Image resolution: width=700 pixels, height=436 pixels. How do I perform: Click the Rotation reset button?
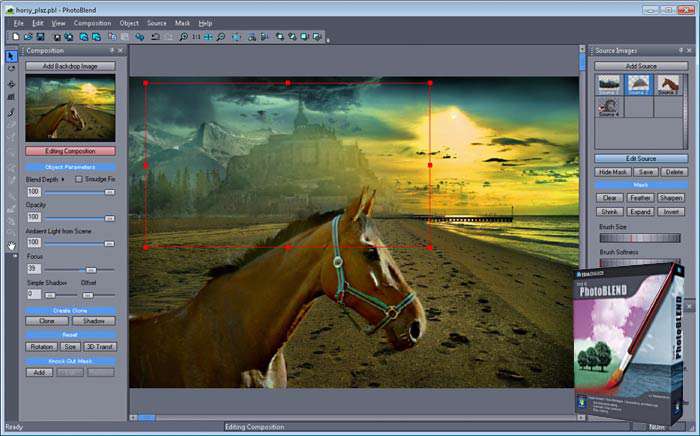(x=42, y=347)
